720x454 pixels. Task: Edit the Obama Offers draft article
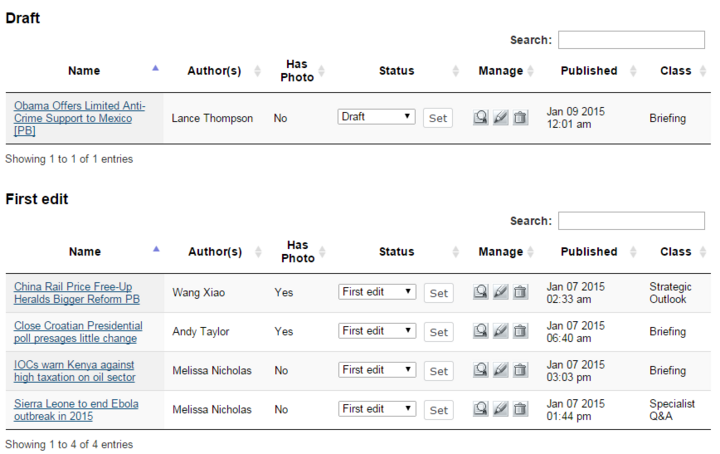pyautogui.click(x=501, y=118)
